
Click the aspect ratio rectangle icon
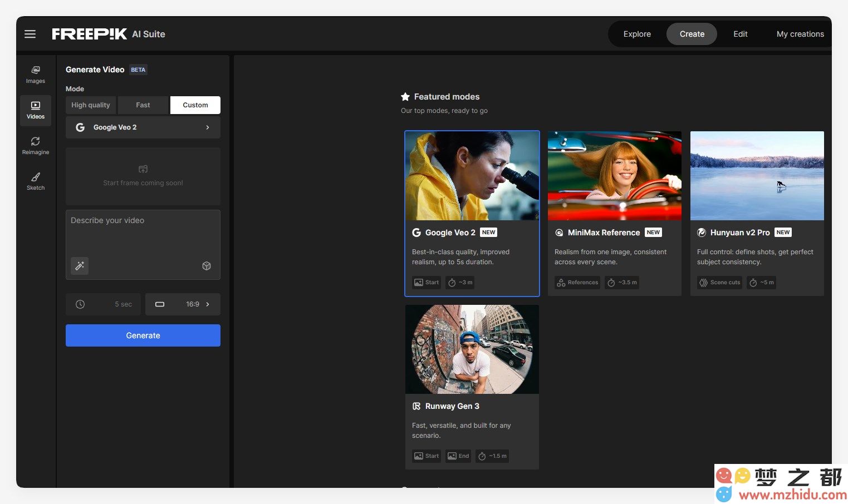160,304
